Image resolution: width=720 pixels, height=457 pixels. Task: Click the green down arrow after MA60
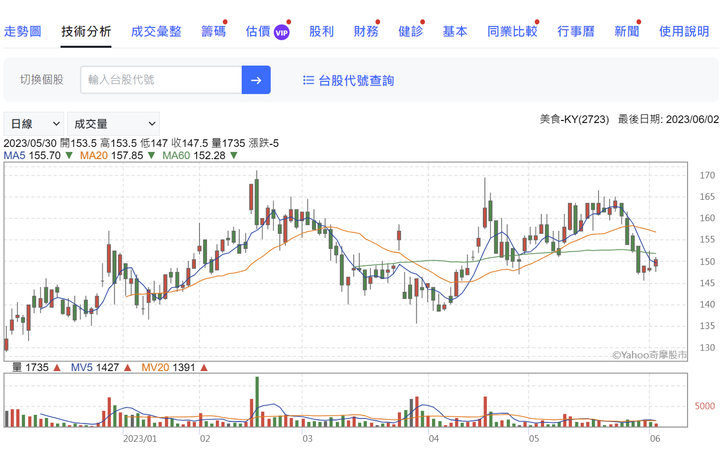coord(233,155)
